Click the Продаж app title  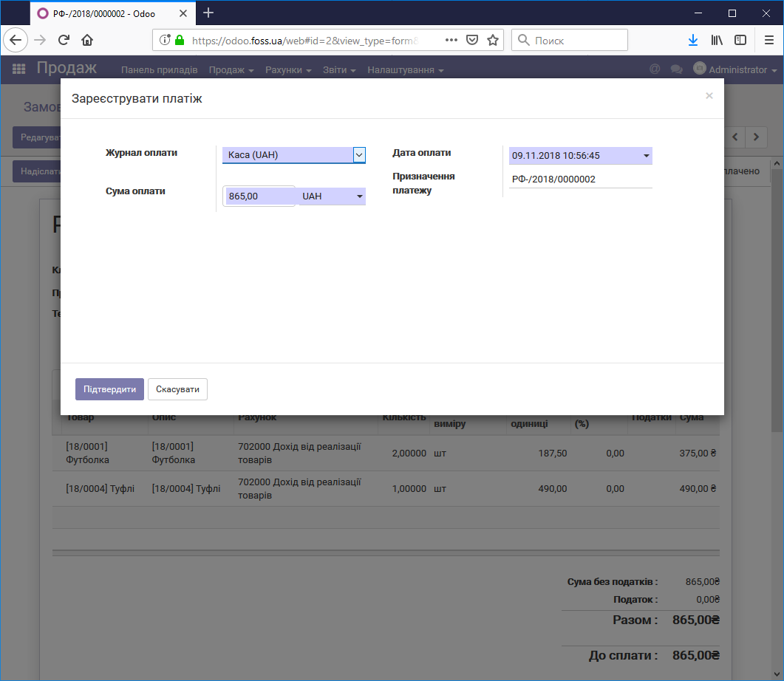(67, 68)
